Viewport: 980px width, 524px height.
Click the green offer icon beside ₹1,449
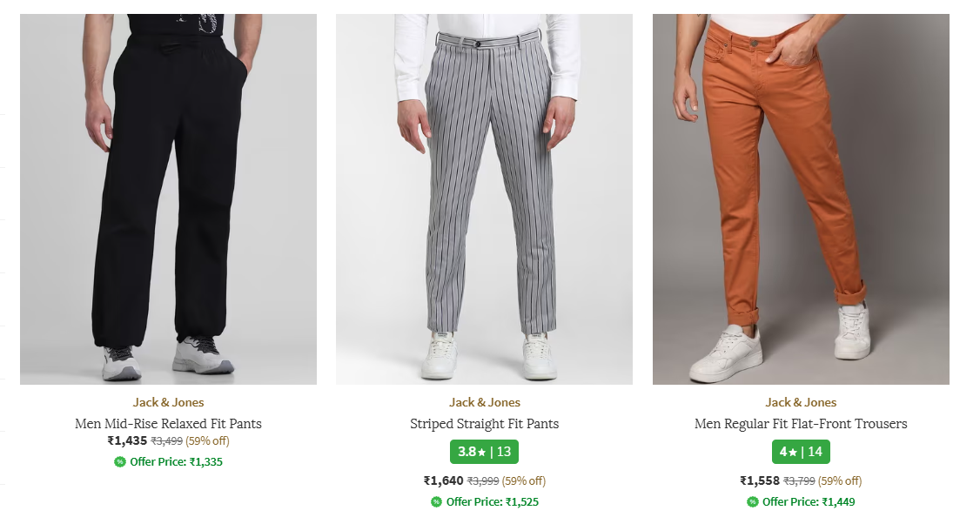point(753,502)
